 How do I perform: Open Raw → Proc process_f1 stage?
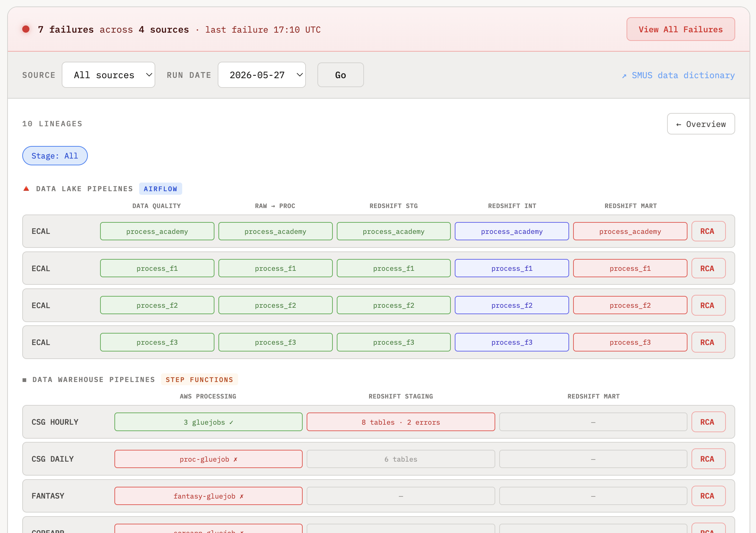275,268
